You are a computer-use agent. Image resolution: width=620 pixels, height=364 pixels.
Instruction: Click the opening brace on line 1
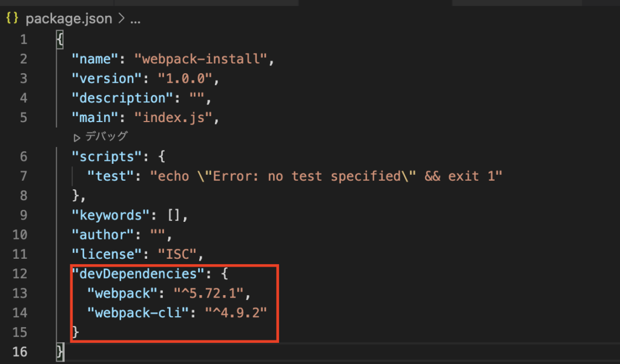tap(60, 39)
